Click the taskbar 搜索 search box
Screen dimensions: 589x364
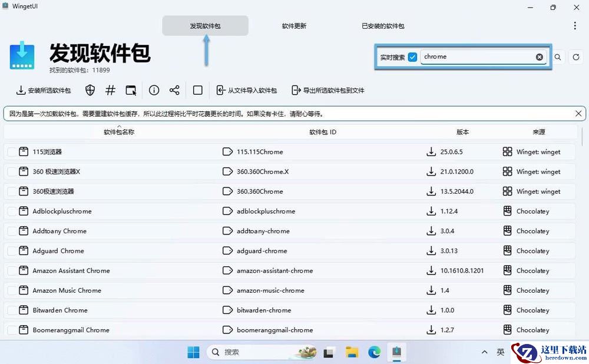click(x=263, y=352)
